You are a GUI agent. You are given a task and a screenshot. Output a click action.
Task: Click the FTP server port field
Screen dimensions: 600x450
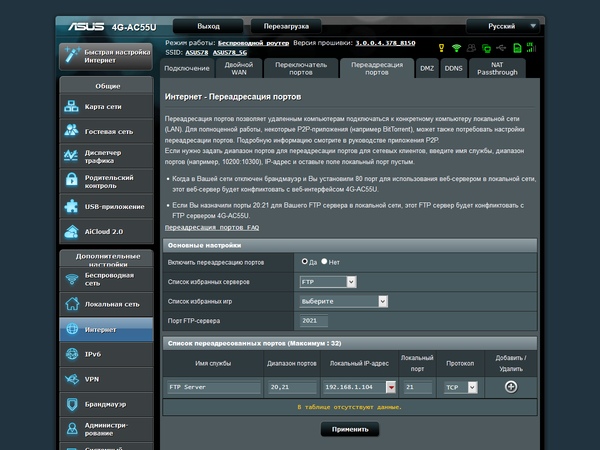(x=313, y=320)
